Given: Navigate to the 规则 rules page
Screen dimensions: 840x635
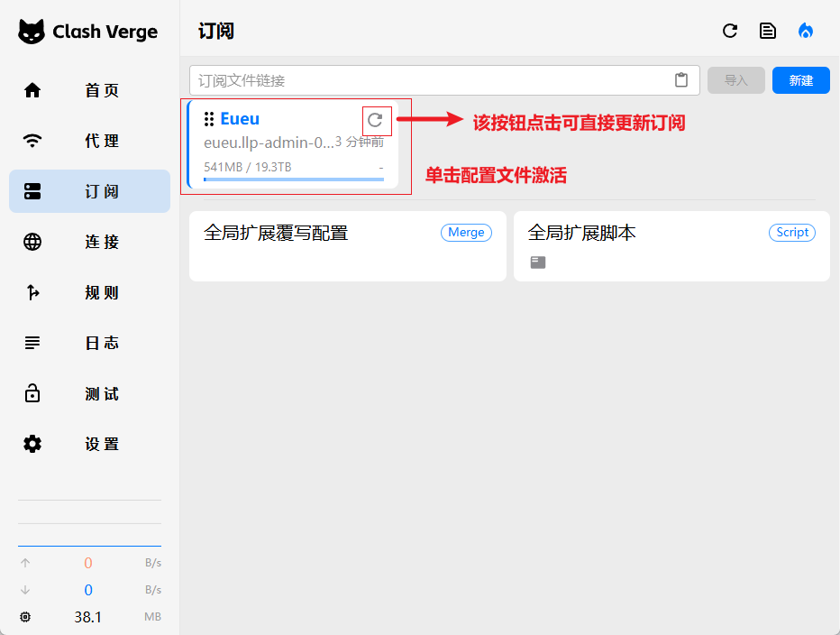Looking at the screenshot, I should [89, 292].
